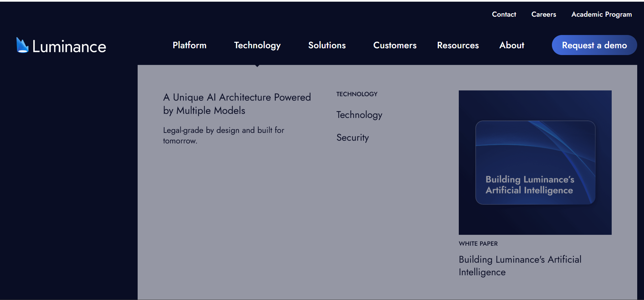Click the white paper title below the thumbnail
This screenshot has height=300, width=644.
(520, 266)
